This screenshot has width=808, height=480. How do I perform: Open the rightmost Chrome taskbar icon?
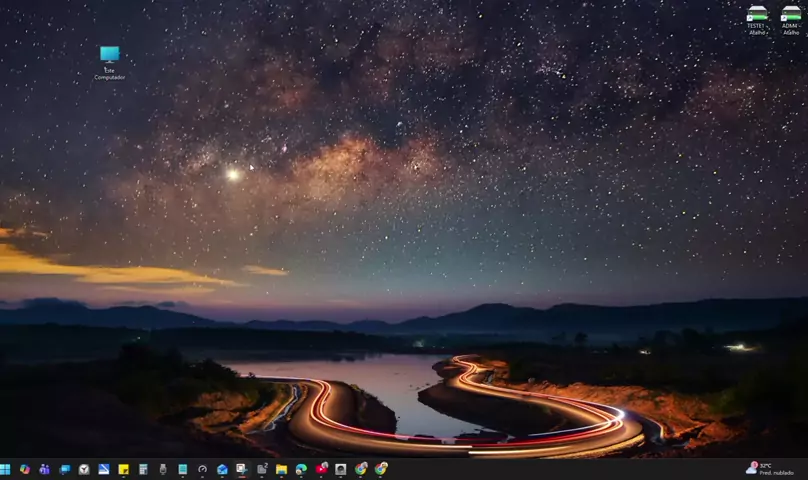click(x=381, y=469)
